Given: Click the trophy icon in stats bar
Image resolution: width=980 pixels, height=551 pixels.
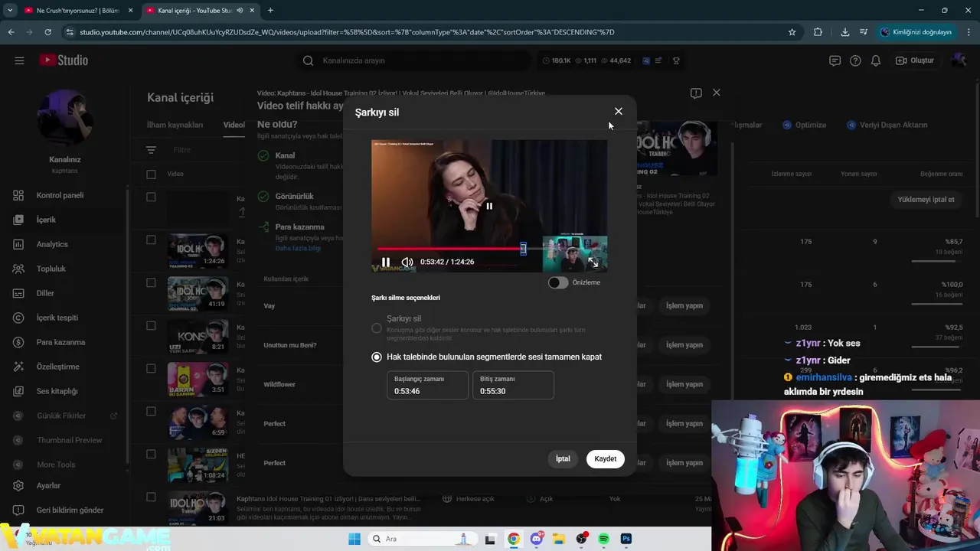Looking at the screenshot, I should click(x=676, y=60).
